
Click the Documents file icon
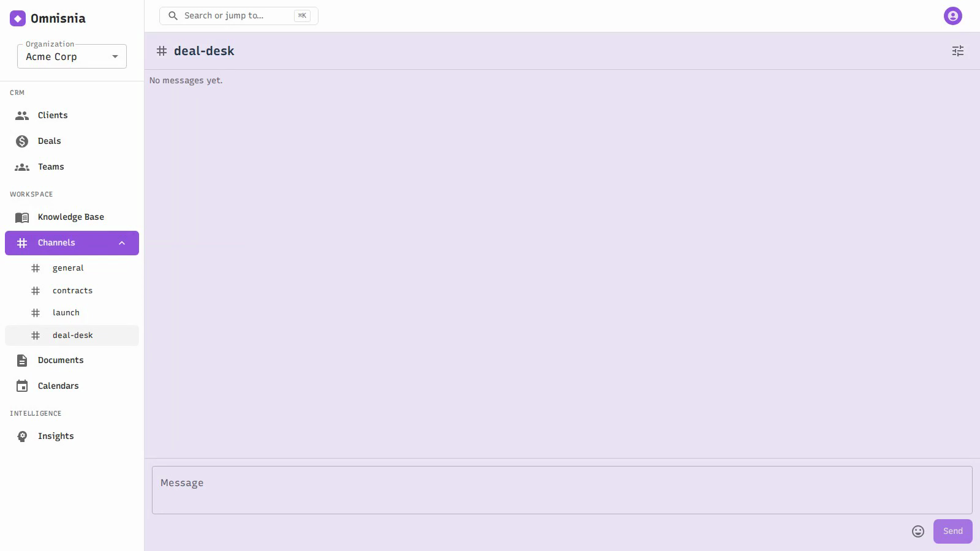point(22,361)
